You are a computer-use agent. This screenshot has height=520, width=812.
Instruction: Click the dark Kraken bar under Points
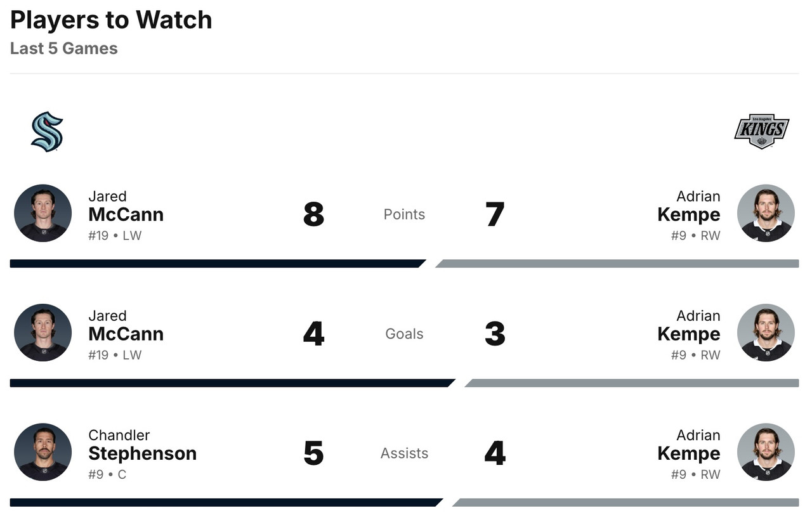coord(216,264)
